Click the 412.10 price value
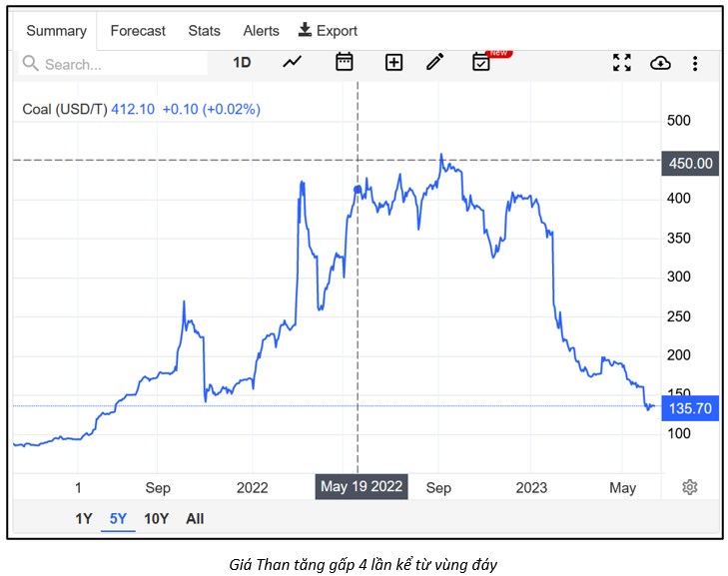 click(133, 109)
